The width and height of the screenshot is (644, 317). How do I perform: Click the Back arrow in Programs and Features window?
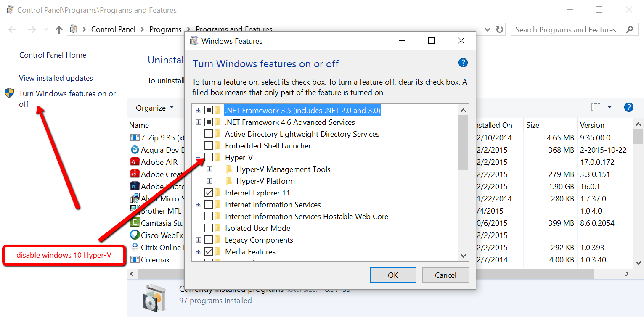point(13,29)
